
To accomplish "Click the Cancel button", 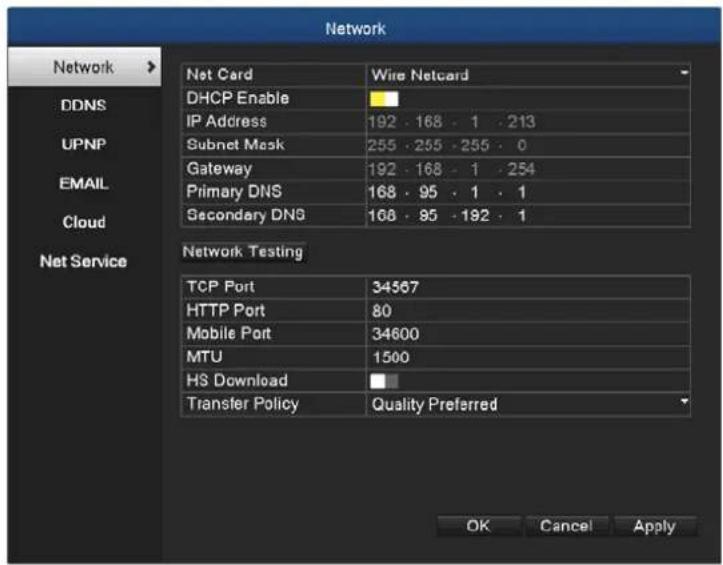I will pyautogui.click(x=566, y=526).
